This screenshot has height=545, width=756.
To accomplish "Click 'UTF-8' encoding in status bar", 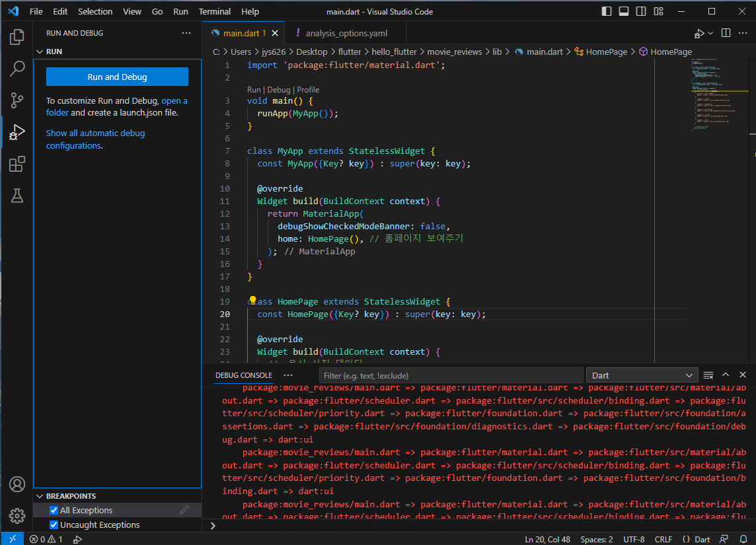I will 634,539.
